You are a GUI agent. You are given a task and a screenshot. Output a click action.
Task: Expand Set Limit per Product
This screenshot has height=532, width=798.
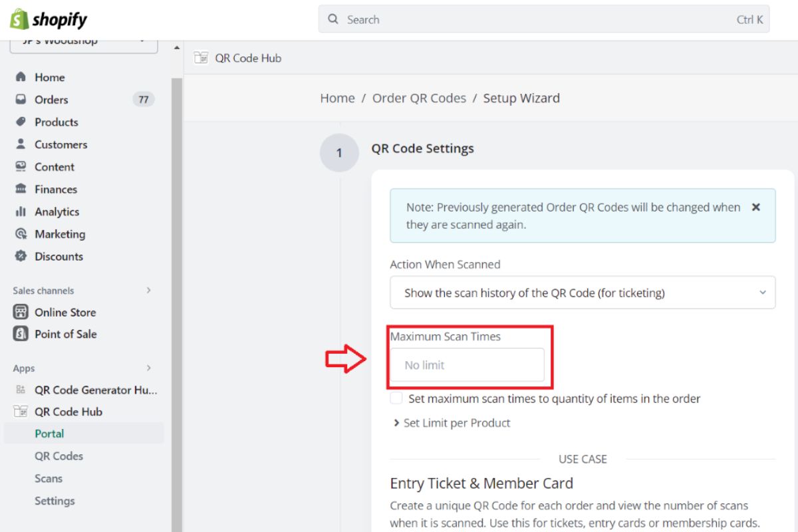(452, 423)
